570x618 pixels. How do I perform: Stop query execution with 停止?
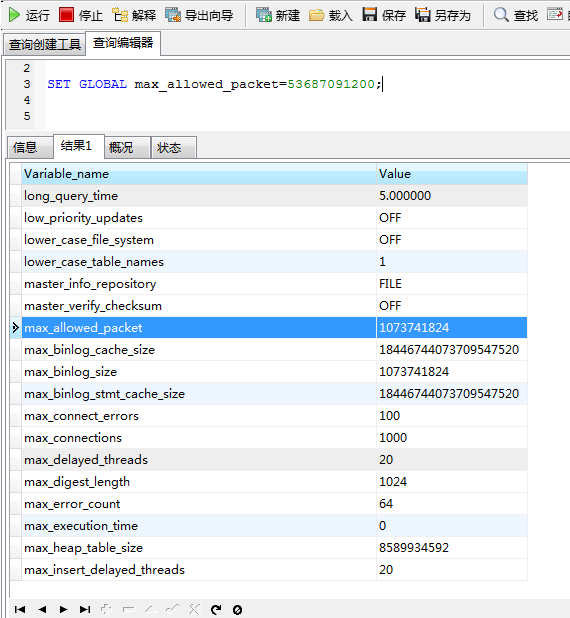pos(81,15)
